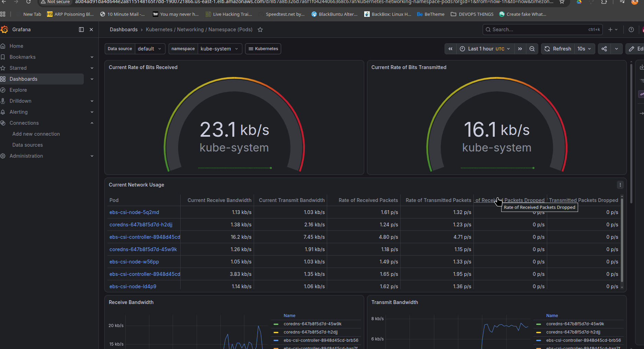Open the namespace kube-system dropdown

(x=220, y=49)
